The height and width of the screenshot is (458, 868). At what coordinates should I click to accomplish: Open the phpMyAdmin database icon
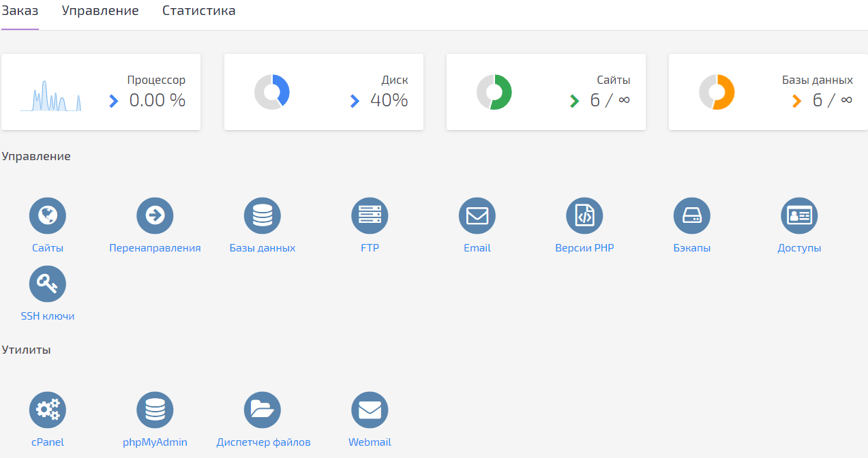tap(155, 410)
